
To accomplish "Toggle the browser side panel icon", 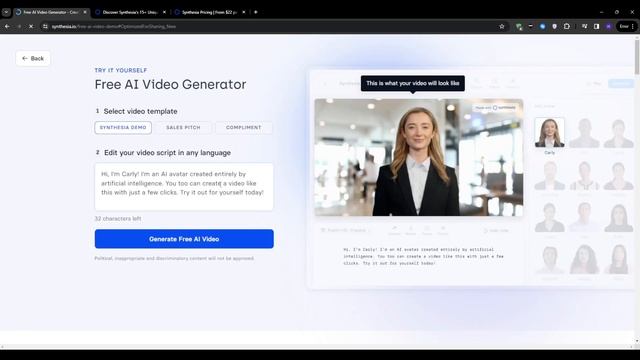I will pos(596,26).
